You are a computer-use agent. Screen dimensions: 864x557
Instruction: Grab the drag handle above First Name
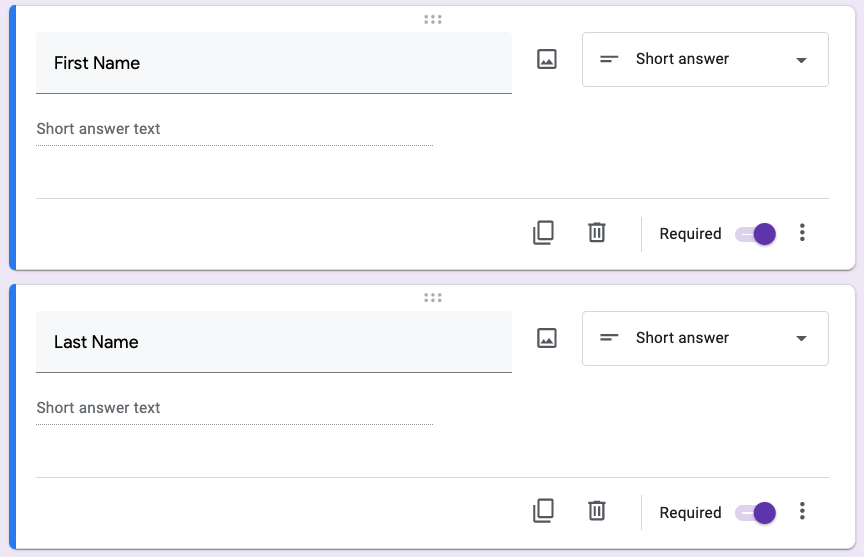[433, 19]
